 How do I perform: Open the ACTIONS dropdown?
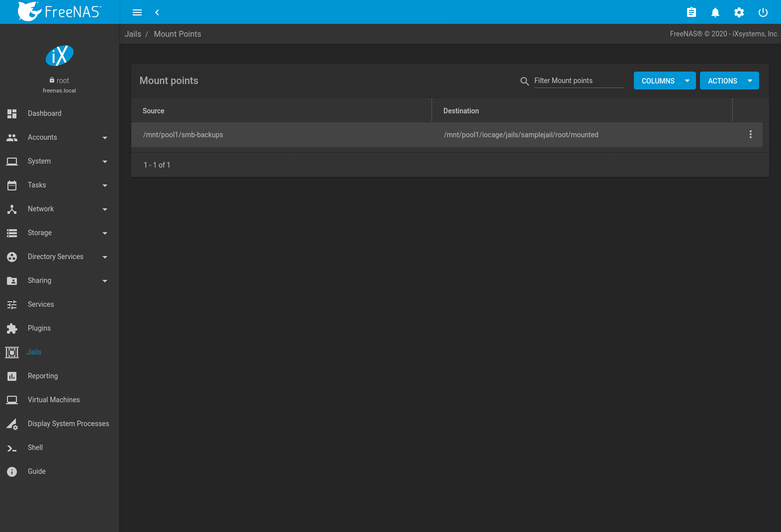729,81
